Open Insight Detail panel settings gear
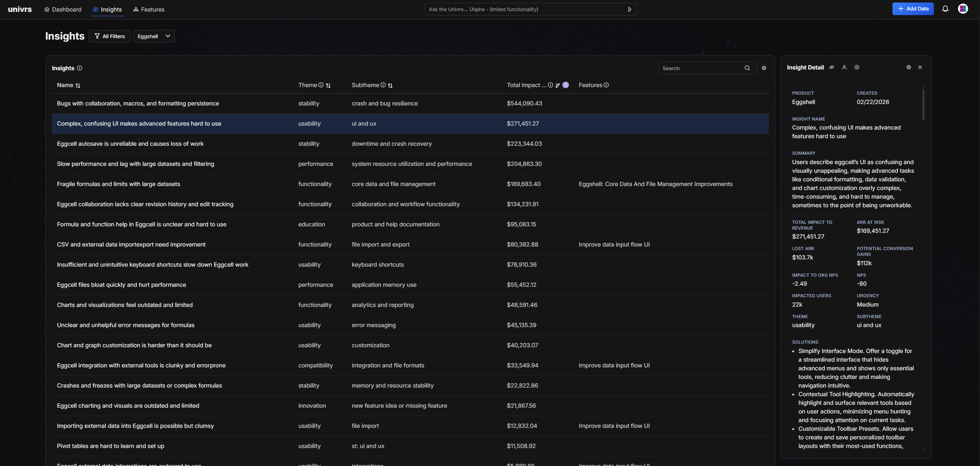Image resolution: width=980 pixels, height=466 pixels. pos(908,67)
